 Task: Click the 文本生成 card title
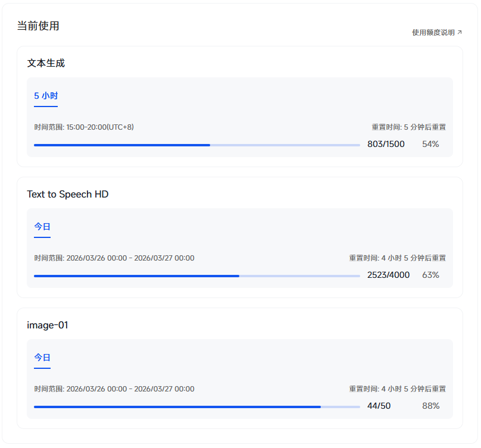coord(46,63)
